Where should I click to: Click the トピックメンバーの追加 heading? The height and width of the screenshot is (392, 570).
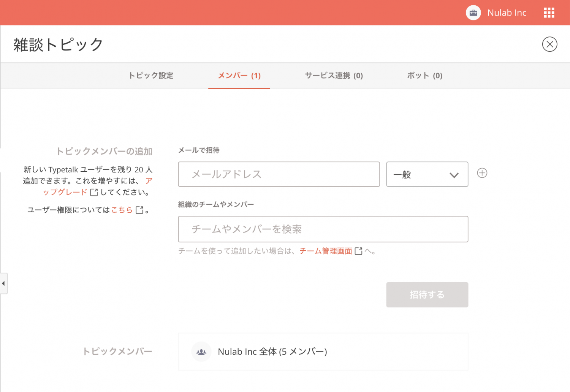[x=104, y=151]
